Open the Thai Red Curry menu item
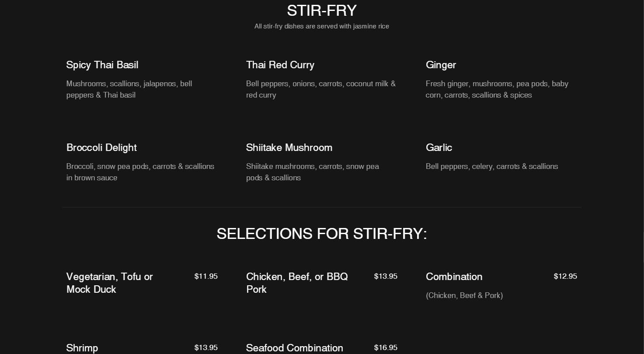 click(280, 65)
